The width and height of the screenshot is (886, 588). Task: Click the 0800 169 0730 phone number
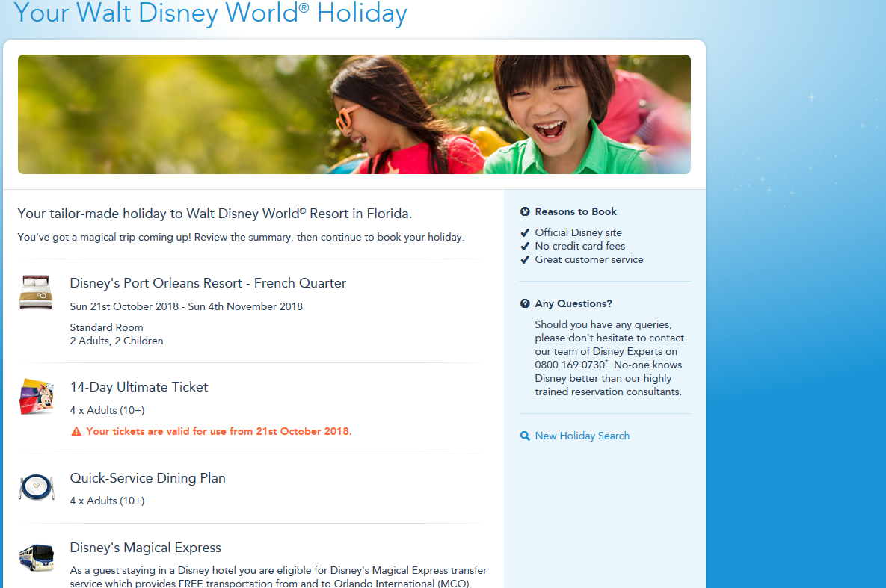tap(570, 365)
